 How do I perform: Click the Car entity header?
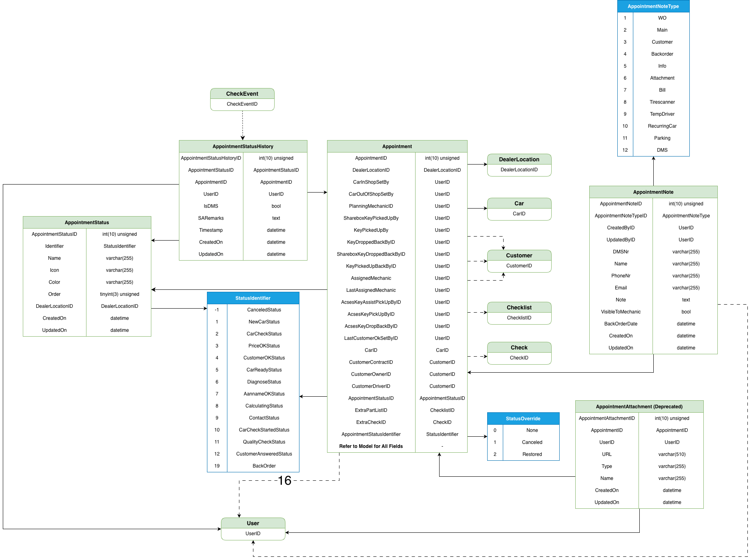click(519, 203)
